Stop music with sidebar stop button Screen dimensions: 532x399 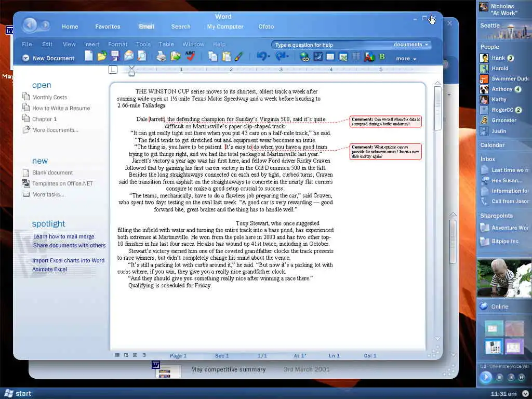499,377
